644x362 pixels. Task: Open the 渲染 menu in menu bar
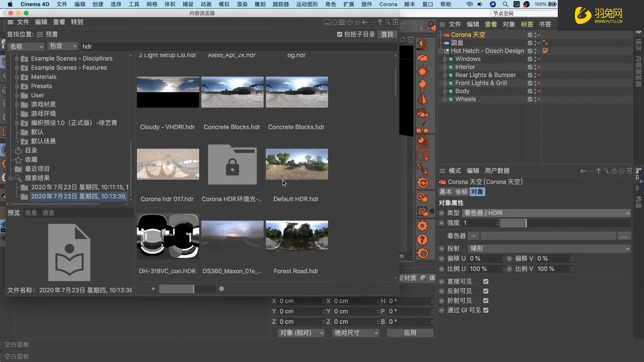pyautogui.click(x=242, y=4)
